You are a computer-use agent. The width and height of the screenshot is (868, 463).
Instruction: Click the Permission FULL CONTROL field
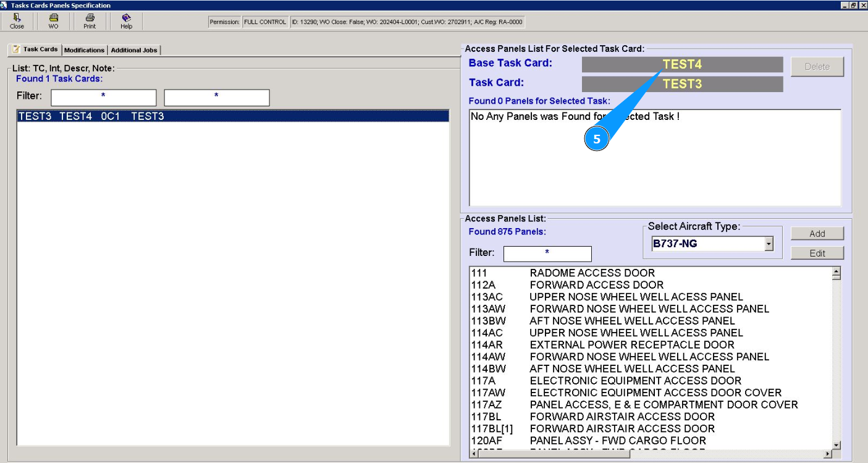click(265, 22)
